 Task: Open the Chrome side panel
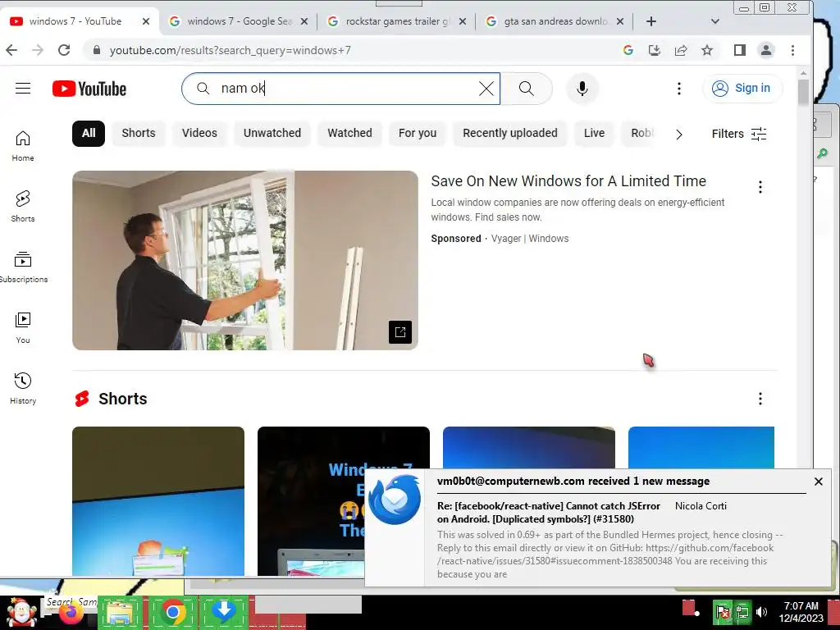tap(740, 50)
